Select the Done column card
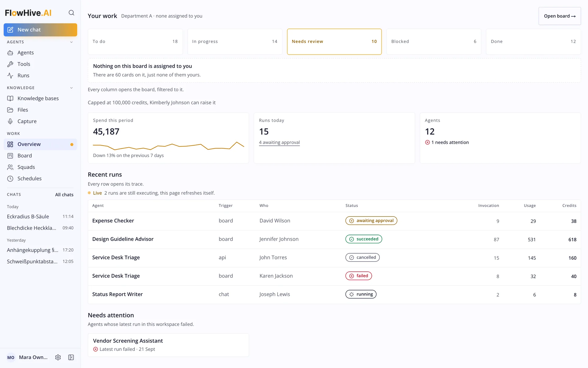Viewport: 588px width, 368px height. tap(533, 42)
